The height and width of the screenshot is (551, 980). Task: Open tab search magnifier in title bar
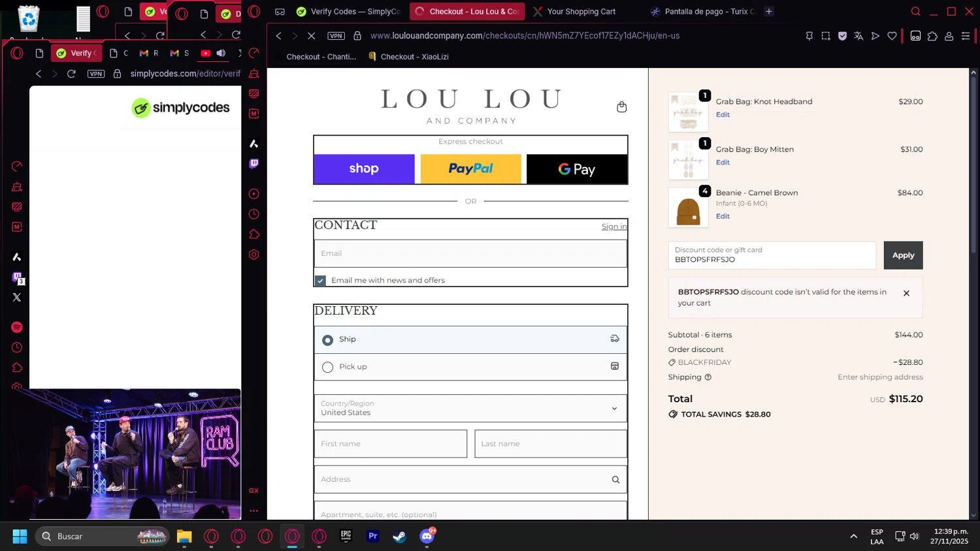(x=915, y=11)
